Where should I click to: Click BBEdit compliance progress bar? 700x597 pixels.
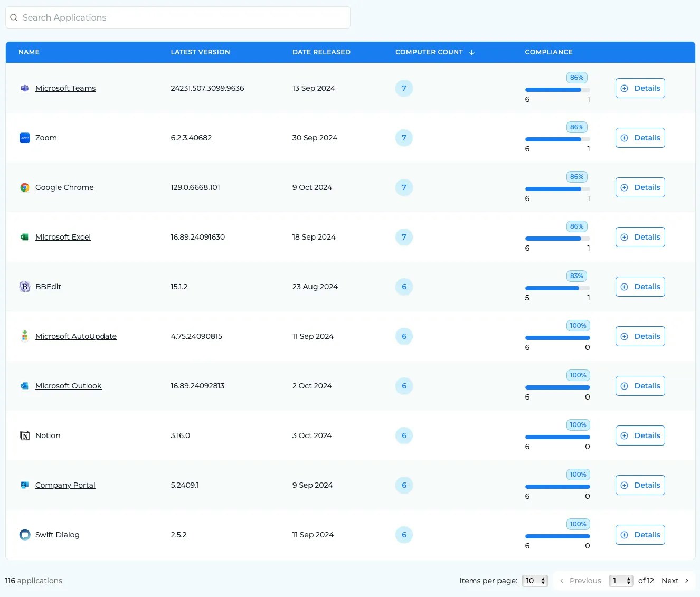pos(557,288)
